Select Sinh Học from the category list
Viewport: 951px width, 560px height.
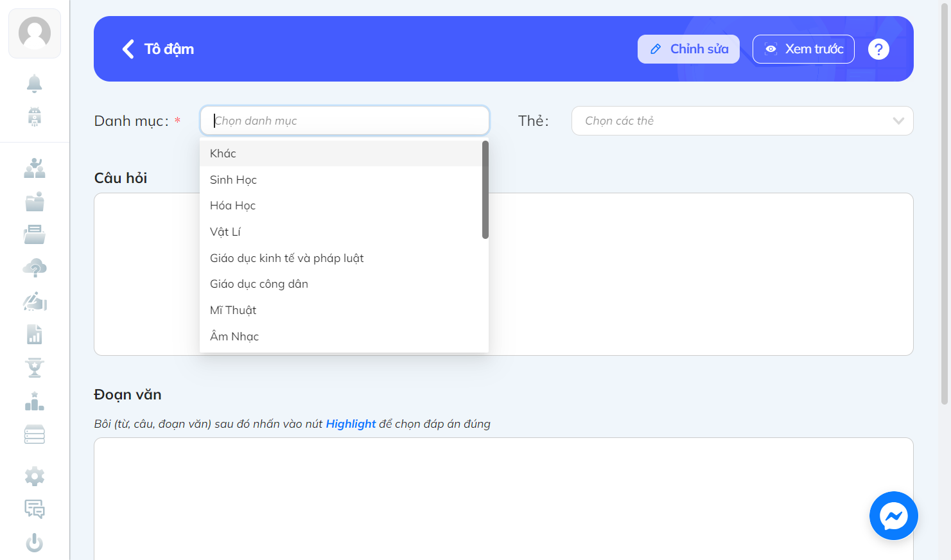click(x=341, y=180)
